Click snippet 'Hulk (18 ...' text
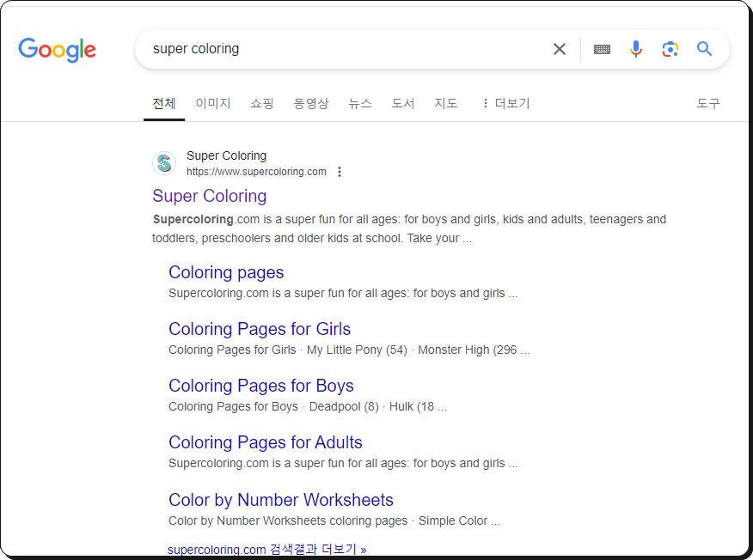This screenshot has width=753, height=560. [x=418, y=406]
